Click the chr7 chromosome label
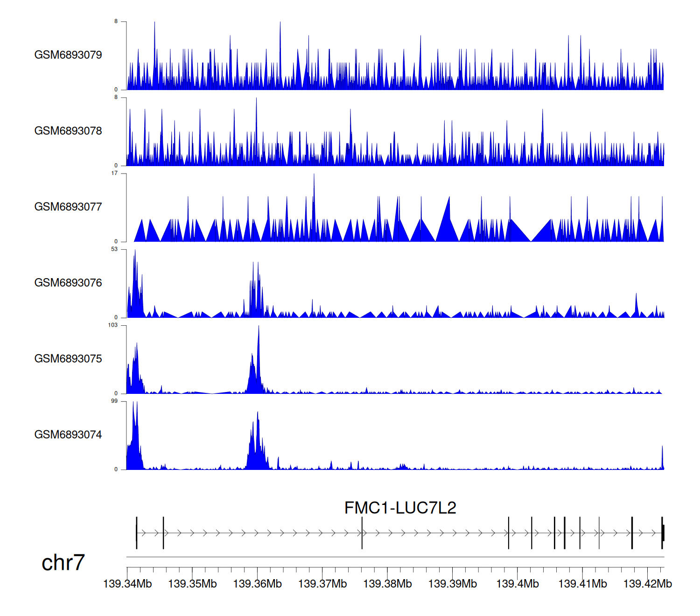Screen dimensions: 700x616 point(63,563)
